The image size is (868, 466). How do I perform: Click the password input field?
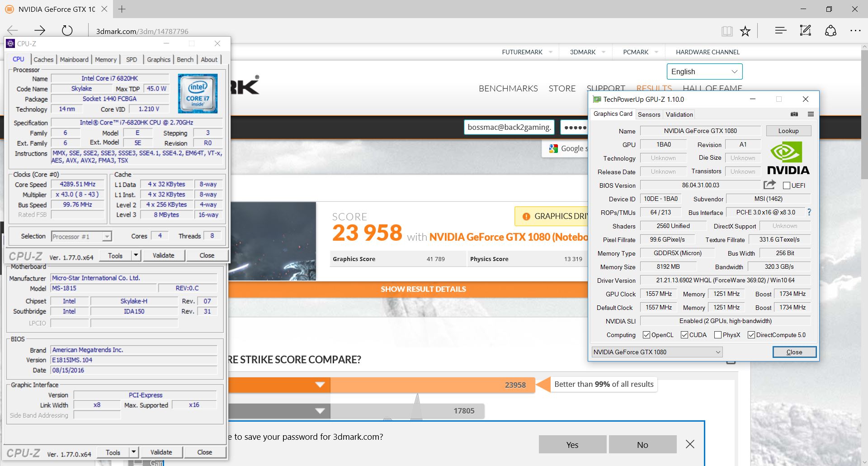click(x=574, y=128)
